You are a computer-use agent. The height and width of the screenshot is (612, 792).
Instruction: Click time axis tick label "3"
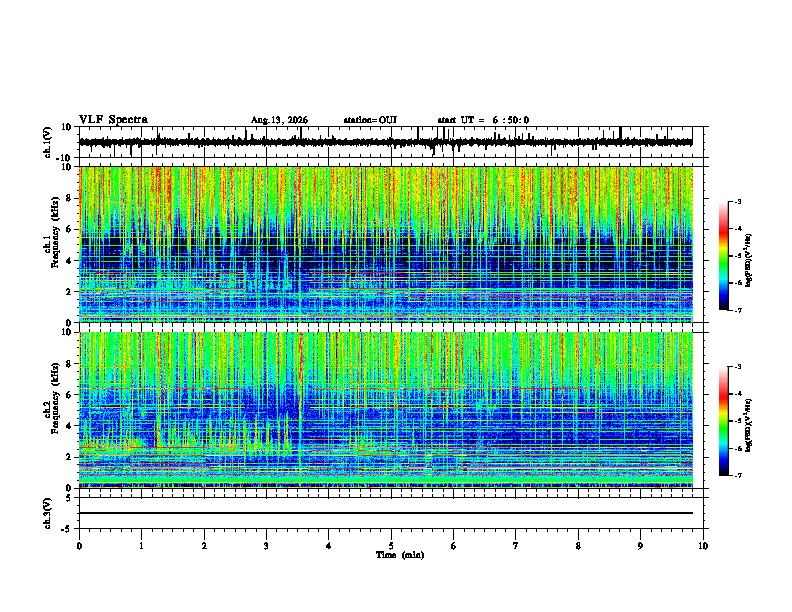tap(266, 546)
